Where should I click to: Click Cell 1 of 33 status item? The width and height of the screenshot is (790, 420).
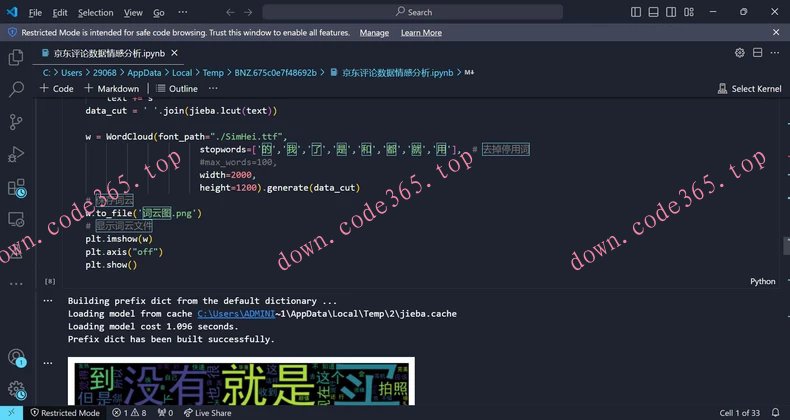click(x=740, y=413)
